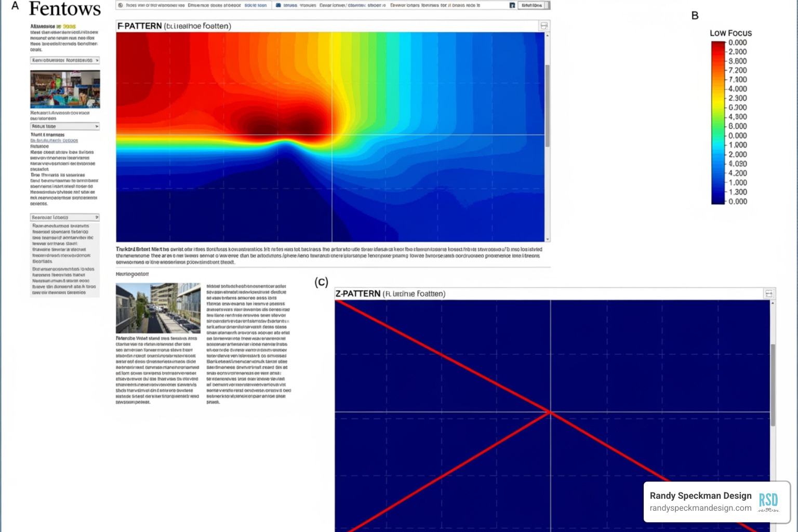Click the circular info icon at top left toolbar
Viewport: 798px width, 532px height.
121,5
